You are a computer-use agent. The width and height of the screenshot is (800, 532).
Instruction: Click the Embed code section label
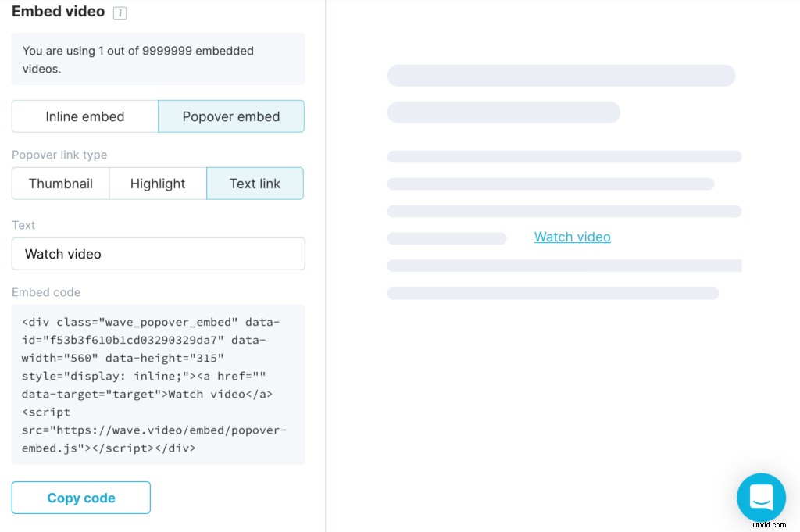pos(46,292)
